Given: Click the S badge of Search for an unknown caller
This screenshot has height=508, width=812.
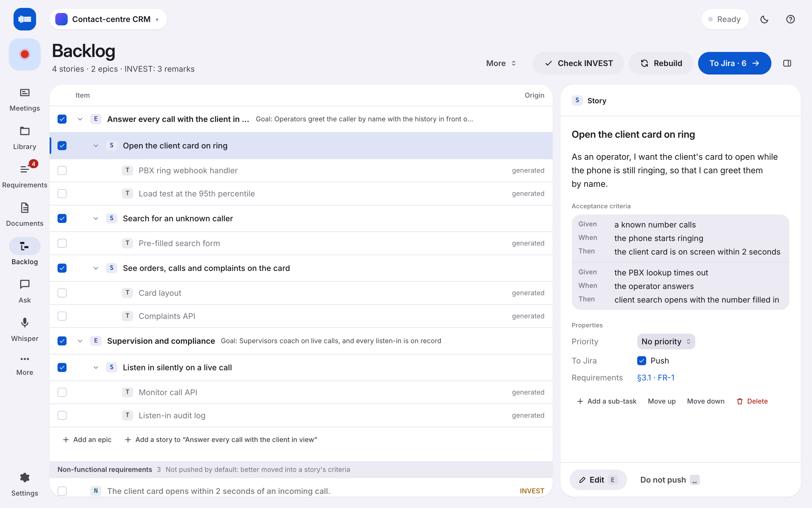Looking at the screenshot, I should (111, 218).
